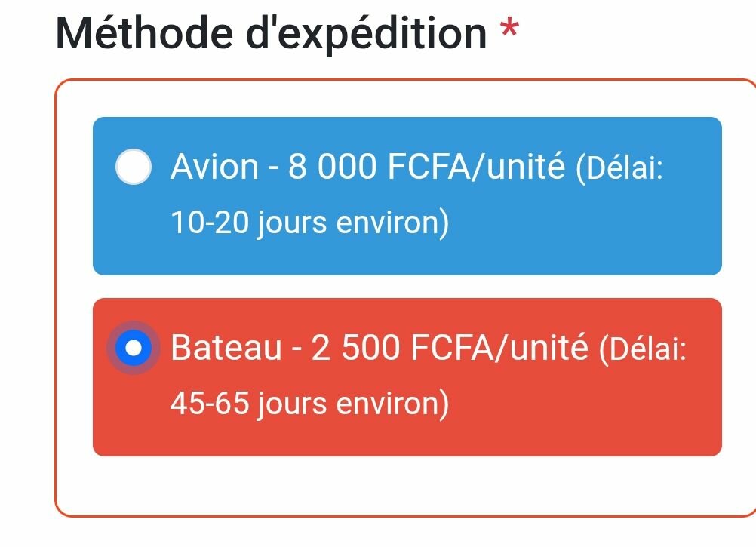The image size is (756, 547).
Task: Click the "Bateau" word in red option
Action: (x=226, y=348)
